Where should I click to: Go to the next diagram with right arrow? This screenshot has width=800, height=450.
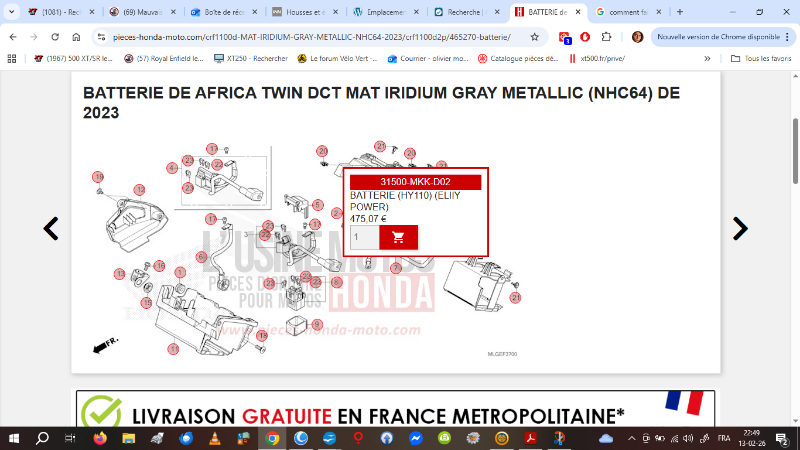[740, 229]
